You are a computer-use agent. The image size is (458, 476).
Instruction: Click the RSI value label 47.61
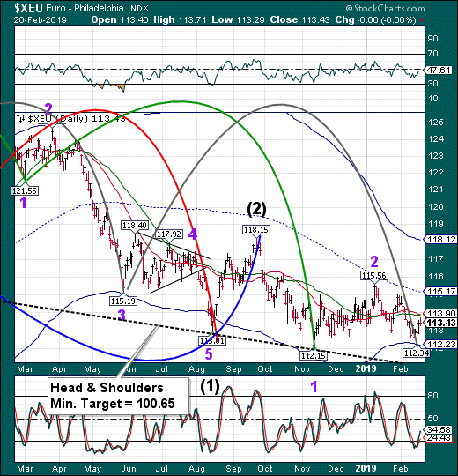pyautogui.click(x=439, y=70)
